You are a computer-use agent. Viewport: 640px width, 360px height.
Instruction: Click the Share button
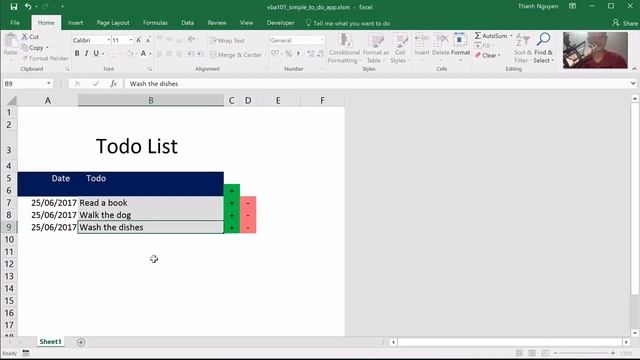[x=625, y=23]
